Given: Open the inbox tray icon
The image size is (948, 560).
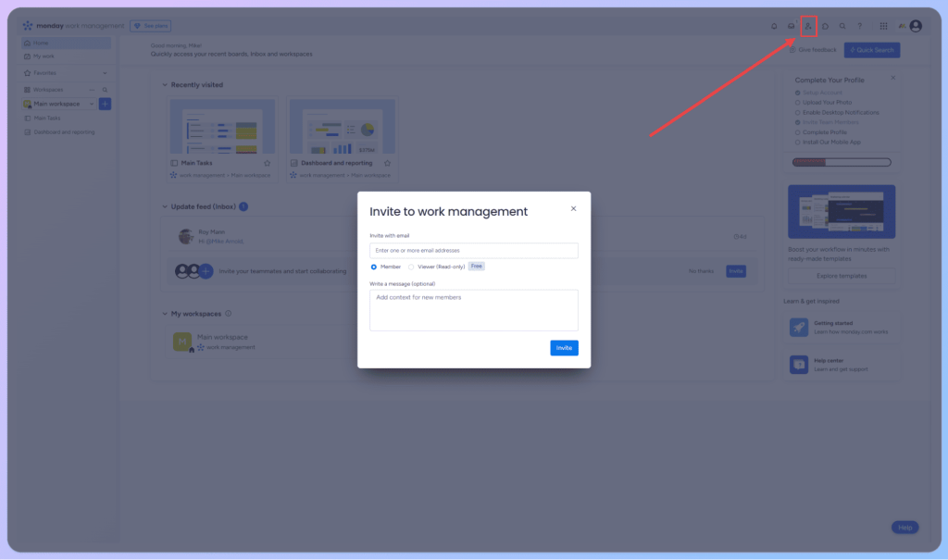Looking at the screenshot, I should [x=791, y=26].
